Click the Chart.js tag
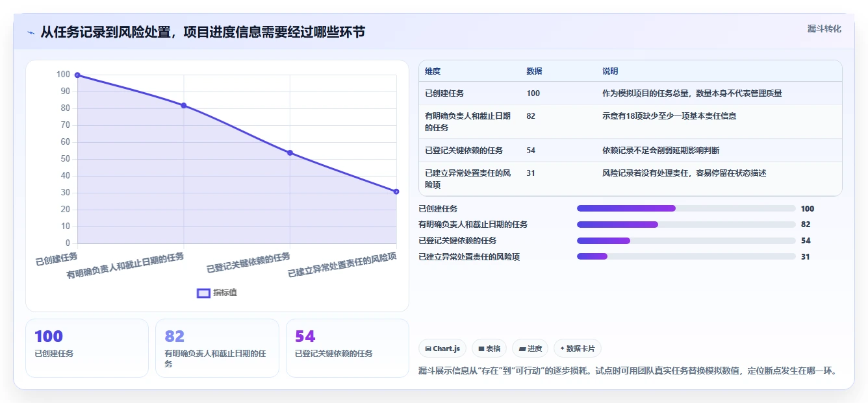 click(x=442, y=348)
